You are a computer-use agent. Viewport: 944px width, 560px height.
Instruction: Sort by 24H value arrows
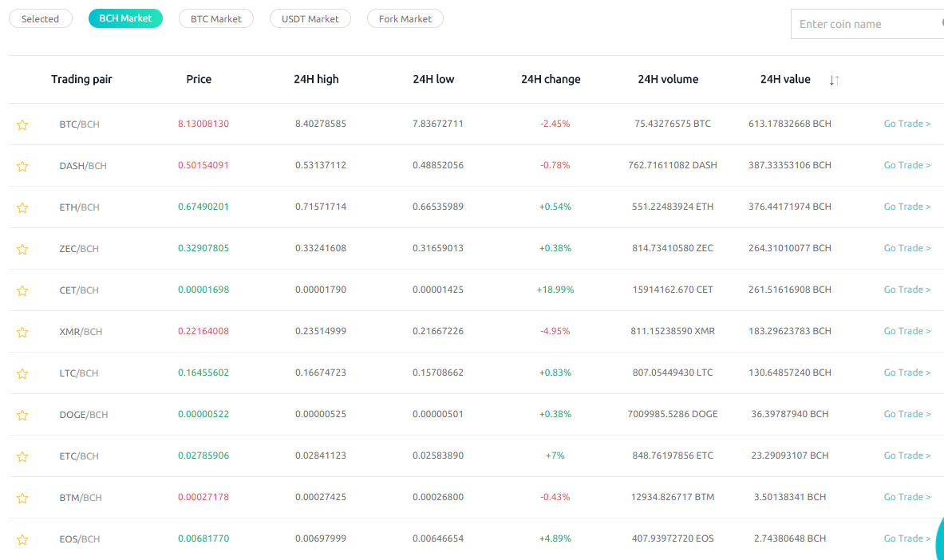[834, 80]
